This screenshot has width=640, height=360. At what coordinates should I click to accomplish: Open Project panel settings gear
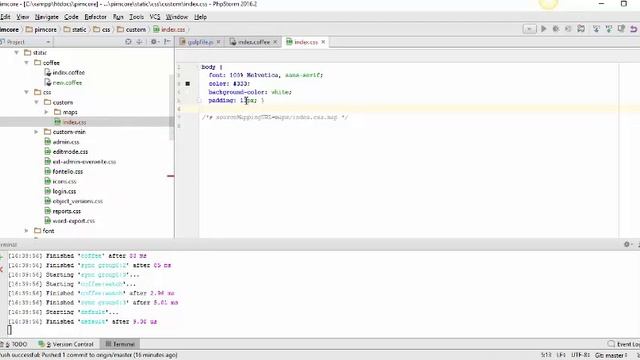(154, 42)
